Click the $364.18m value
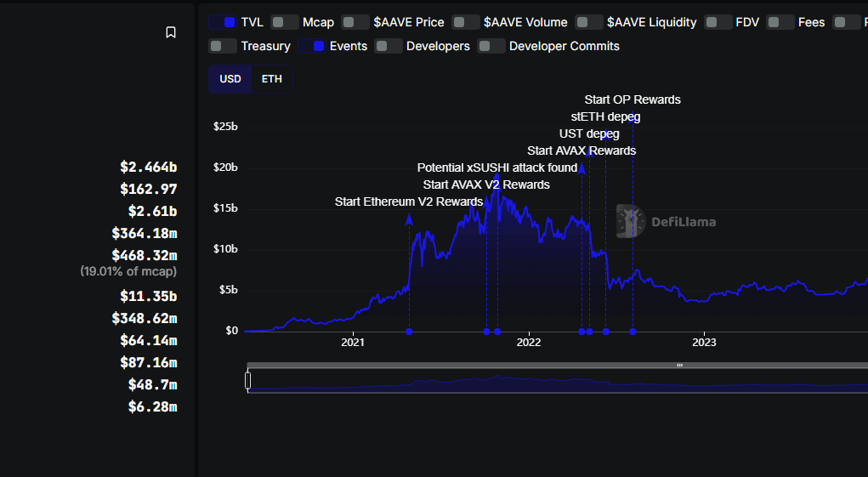 (145, 234)
